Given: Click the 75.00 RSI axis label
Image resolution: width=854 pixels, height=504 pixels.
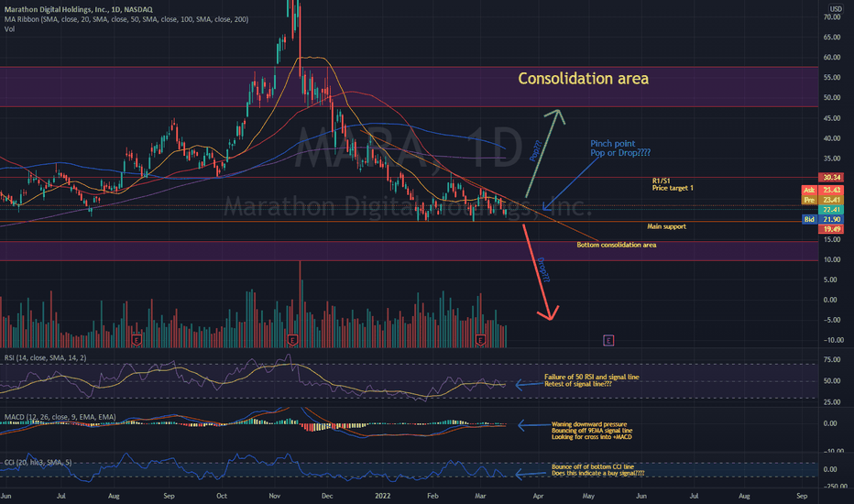Looking at the screenshot, I should point(832,359).
